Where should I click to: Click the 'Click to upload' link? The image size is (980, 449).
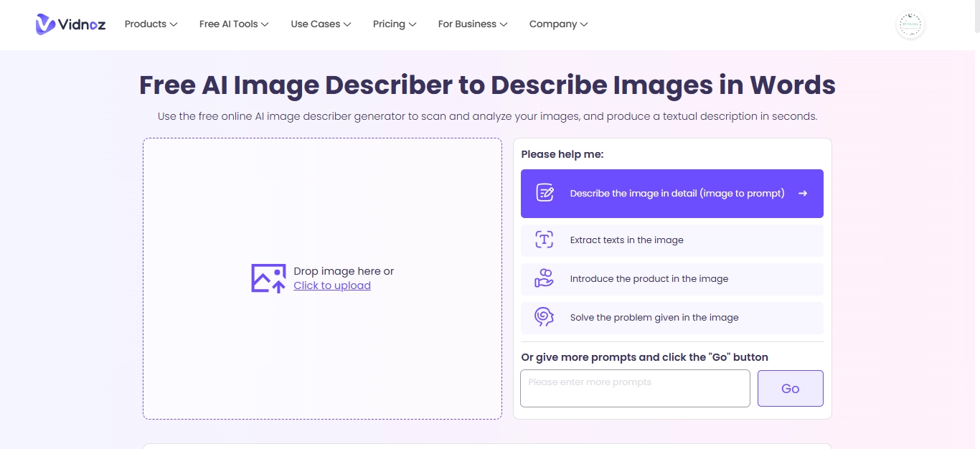point(332,285)
